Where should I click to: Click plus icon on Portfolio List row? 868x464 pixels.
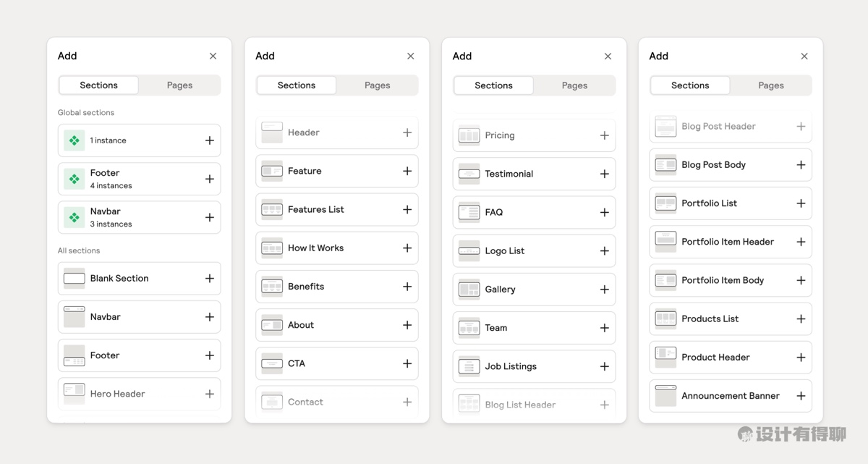(x=801, y=203)
